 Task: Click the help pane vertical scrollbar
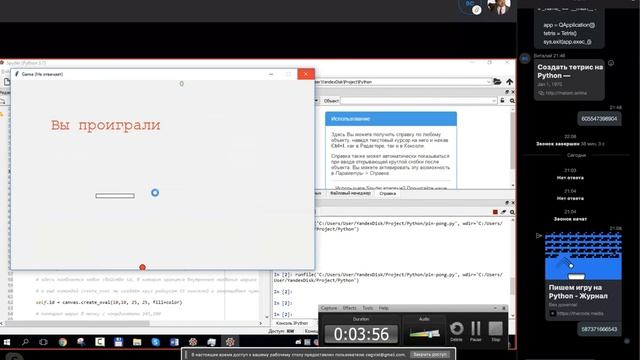(513, 141)
